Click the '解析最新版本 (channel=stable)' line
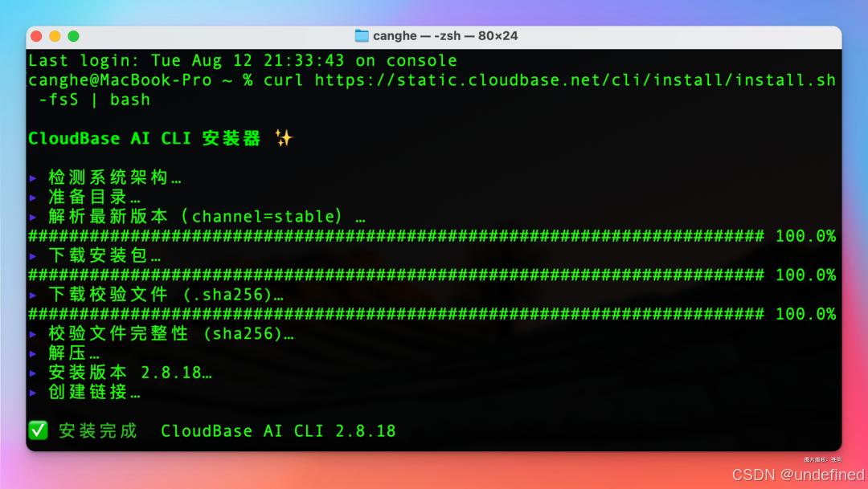This screenshot has width=868, height=489. (207, 216)
